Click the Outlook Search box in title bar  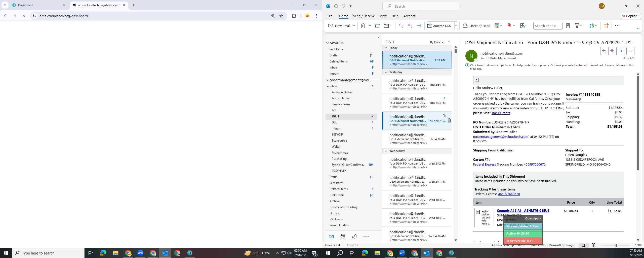tap(421, 6)
